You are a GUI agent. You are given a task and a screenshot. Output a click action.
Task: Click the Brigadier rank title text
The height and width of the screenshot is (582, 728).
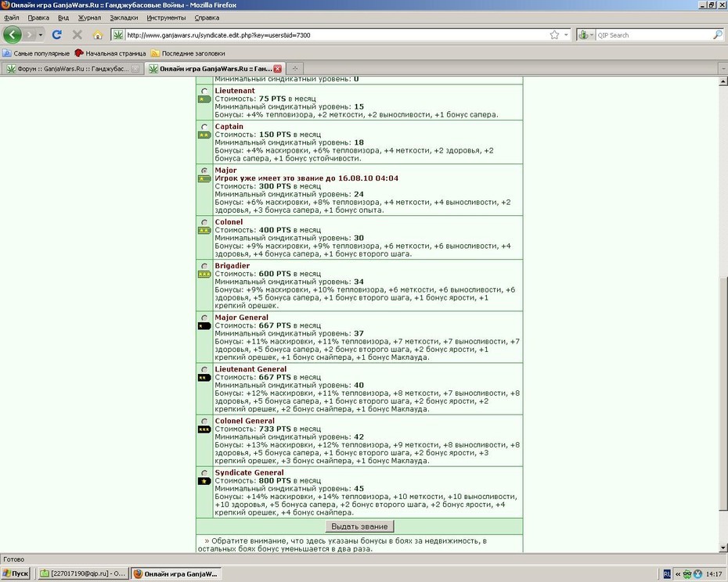coord(232,266)
